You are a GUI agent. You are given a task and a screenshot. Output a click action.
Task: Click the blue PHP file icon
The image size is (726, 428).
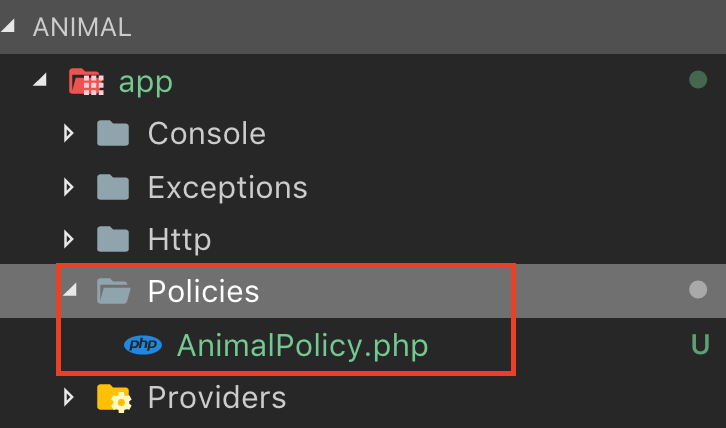tap(143, 345)
